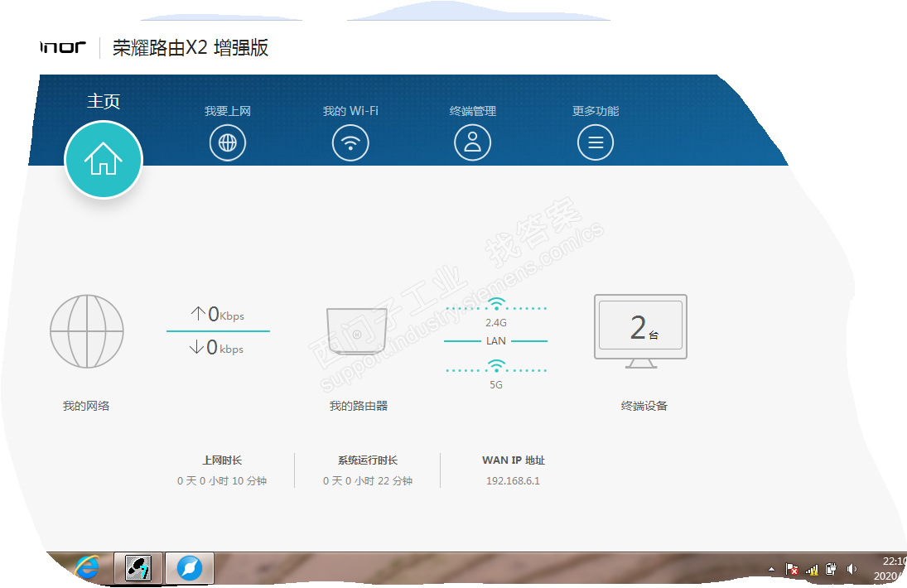The height and width of the screenshot is (588, 907).
Task: Click the taskbar app with black-cyan icon
Action: coord(139,568)
